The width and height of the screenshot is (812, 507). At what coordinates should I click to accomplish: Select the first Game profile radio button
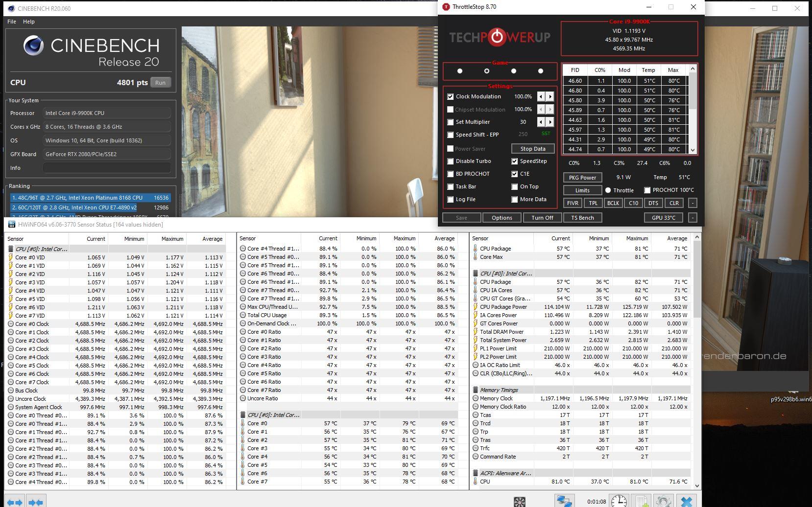459,71
